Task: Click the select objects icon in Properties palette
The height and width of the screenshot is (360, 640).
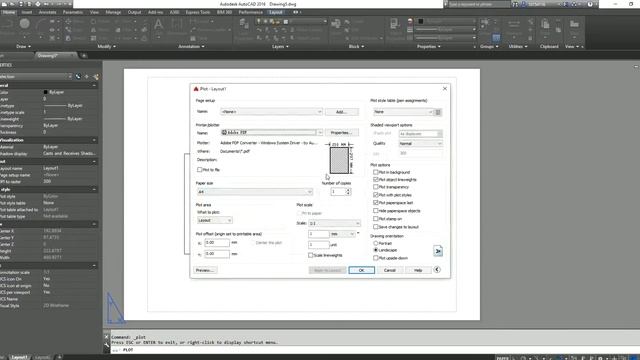Action: [x=87, y=77]
